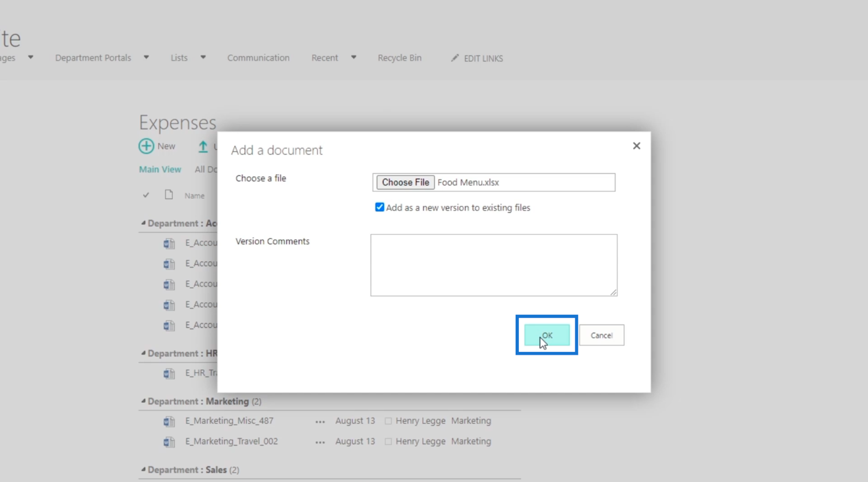Click Henry Legge in E_Marketing_Misc_487 row
The width and height of the screenshot is (868, 482).
click(x=420, y=421)
